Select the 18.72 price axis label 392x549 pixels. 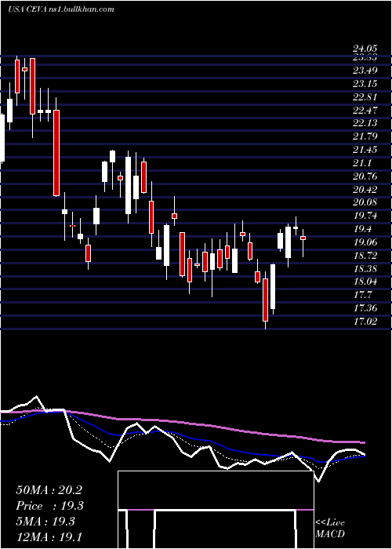coord(365,256)
